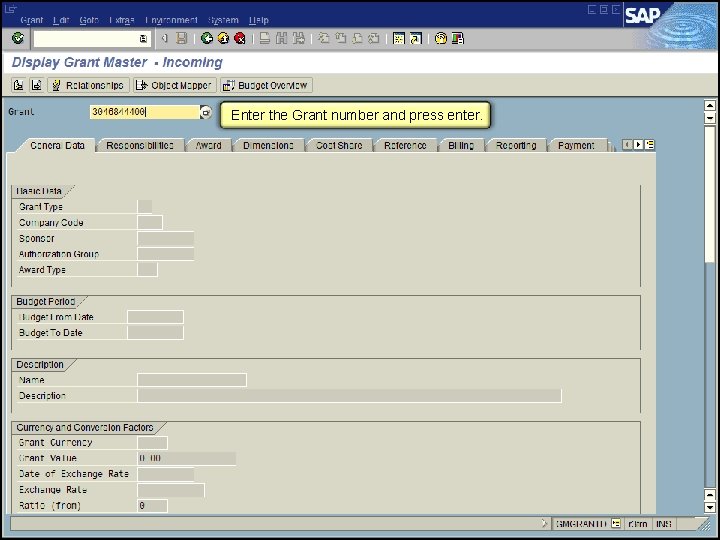Image resolution: width=720 pixels, height=540 pixels.
Task: Click the Help icon in toolbar
Action: [x=441, y=39]
